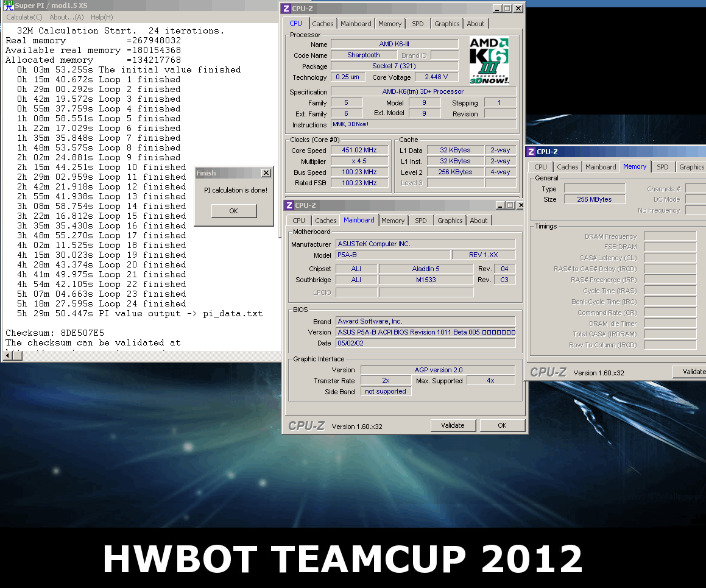Click the Loop 24 finished line in Super PI
706x588 pixels.
pyautogui.click(x=101, y=304)
